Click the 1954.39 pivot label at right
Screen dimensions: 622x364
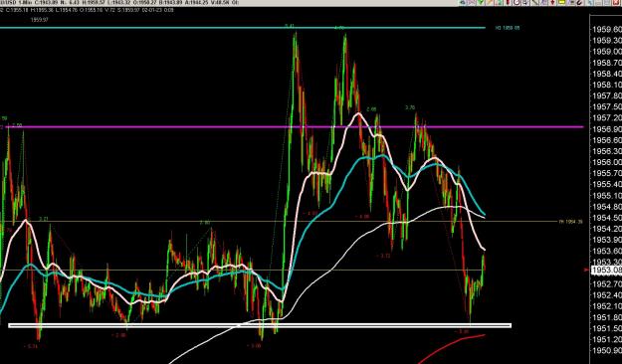(x=571, y=222)
